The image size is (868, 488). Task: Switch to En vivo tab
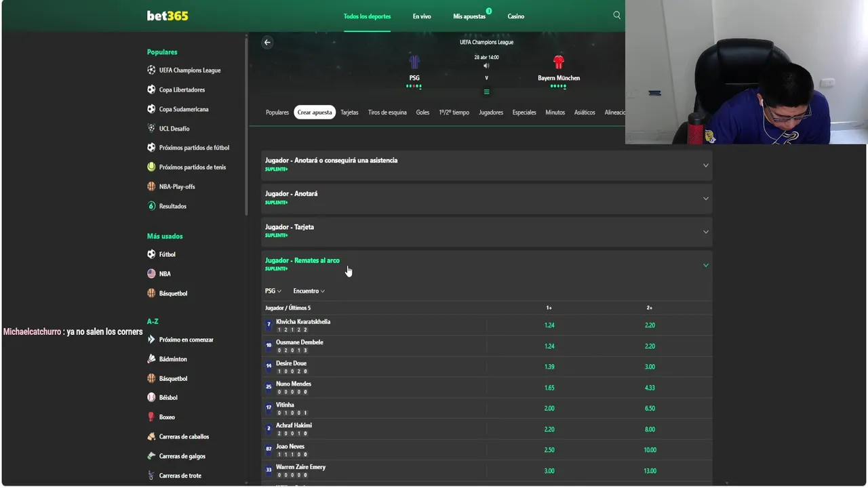422,16
